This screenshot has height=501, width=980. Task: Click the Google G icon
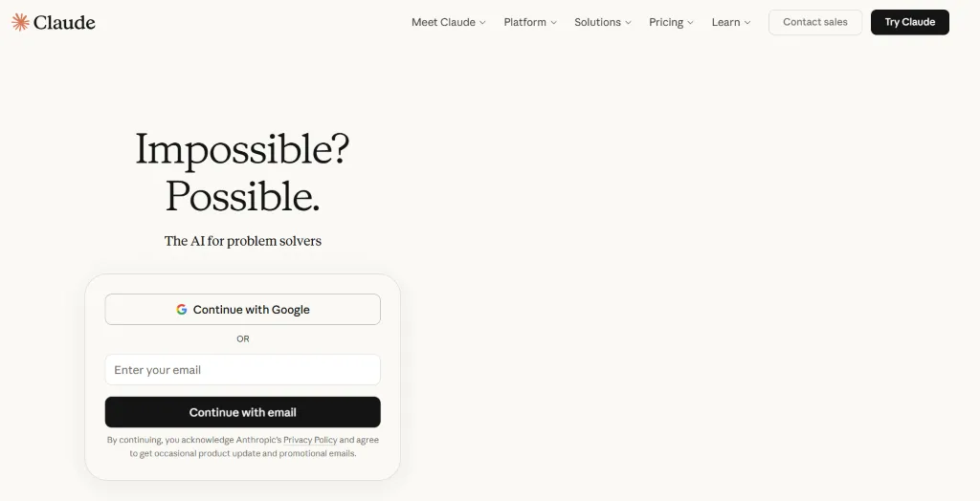(182, 310)
